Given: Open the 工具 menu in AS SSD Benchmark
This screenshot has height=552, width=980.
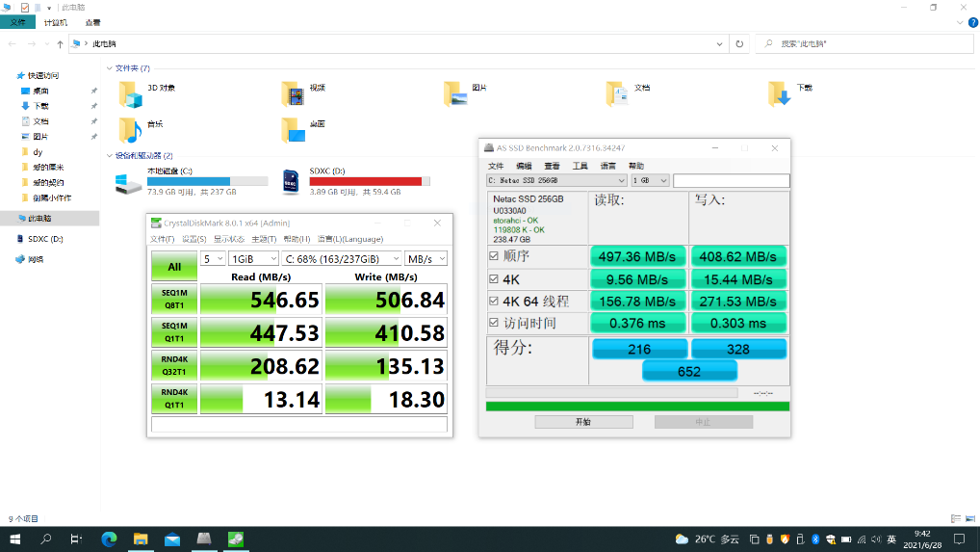Looking at the screenshot, I should point(580,166).
